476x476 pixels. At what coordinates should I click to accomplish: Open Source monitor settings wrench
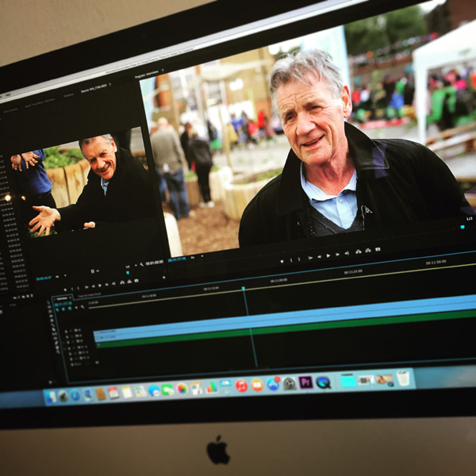(x=141, y=264)
